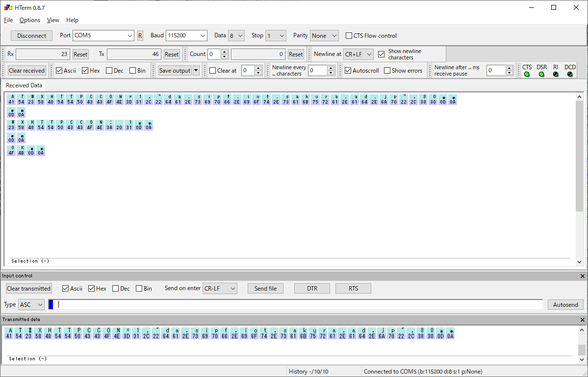Screen dimensions: 588x377
Task: Open the Send on enter dropdown
Action: (x=220, y=289)
